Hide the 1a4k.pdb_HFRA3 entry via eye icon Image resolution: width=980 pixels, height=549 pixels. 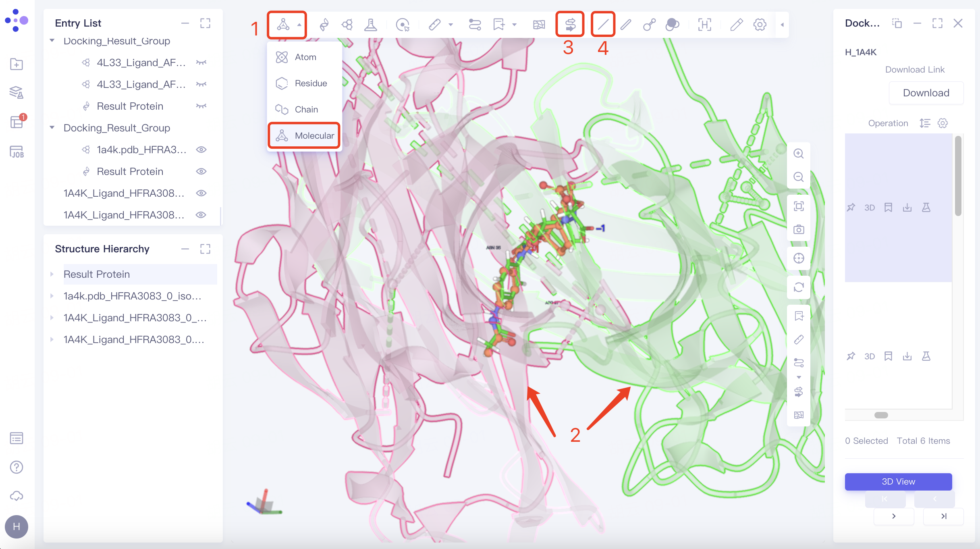tap(201, 150)
